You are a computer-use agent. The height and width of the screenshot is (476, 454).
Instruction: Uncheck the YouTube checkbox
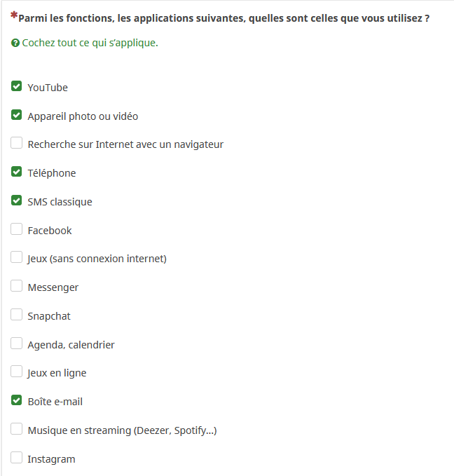click(17, 87)
